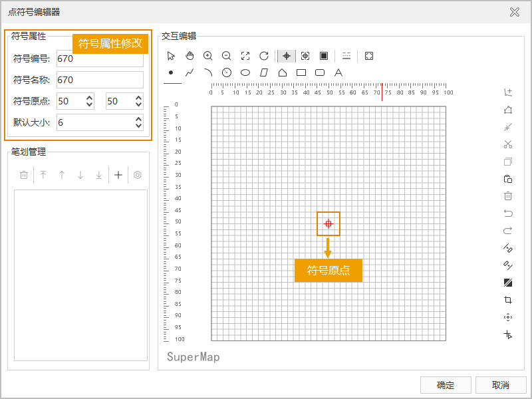
Task: Select the circle drawing tool
Action: [x=227, y=72]
